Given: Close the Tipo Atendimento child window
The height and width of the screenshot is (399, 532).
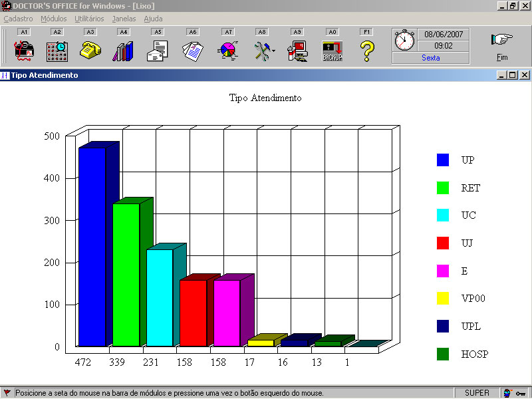Looking at the screenshot, I should (x=525, y=75).
